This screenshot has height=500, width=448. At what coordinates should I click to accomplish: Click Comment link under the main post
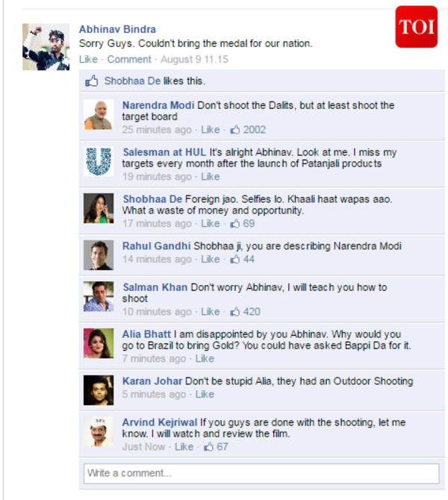[x=129, y=59]
